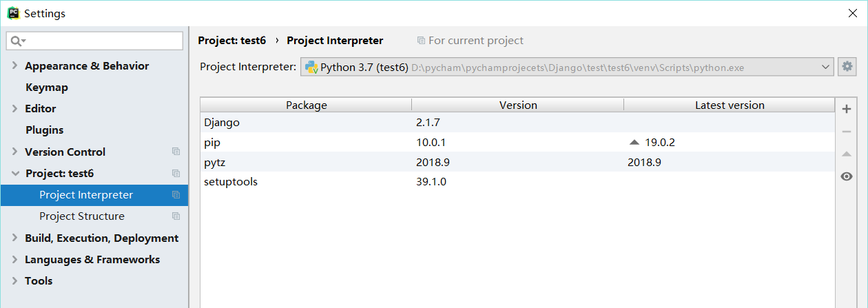Click the Latest version column header
The width and height of the screenshot is (868, 308).
pyautogui.click(x=730, y=105)
